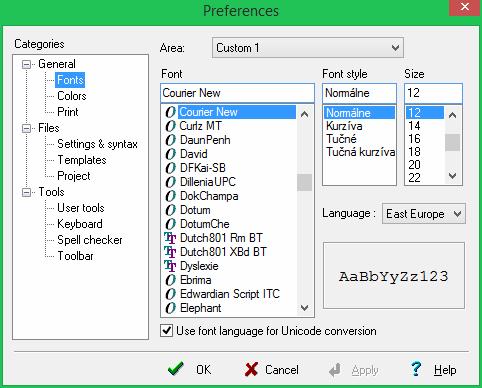The width and height of the screenshot is (482, 388).
Task: Click the font icon beside DFKai-SB
Action: point(170,168)
